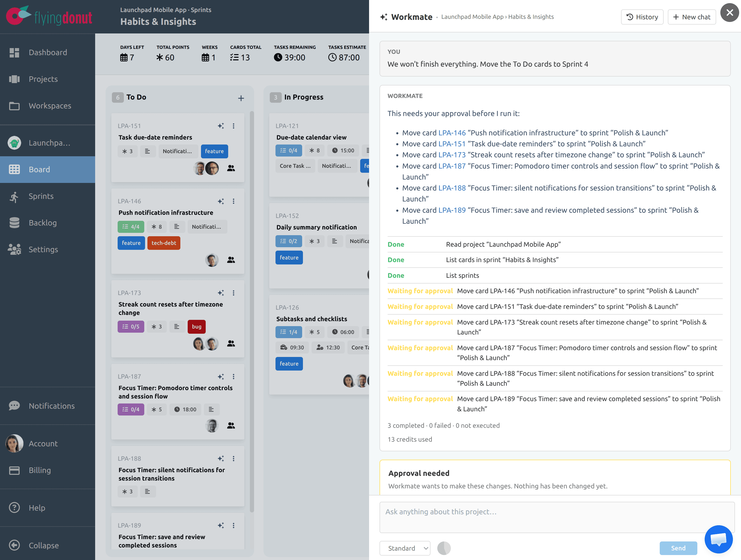Click the Help question mark icon
The image size is (741, 560).
(14, 508)
